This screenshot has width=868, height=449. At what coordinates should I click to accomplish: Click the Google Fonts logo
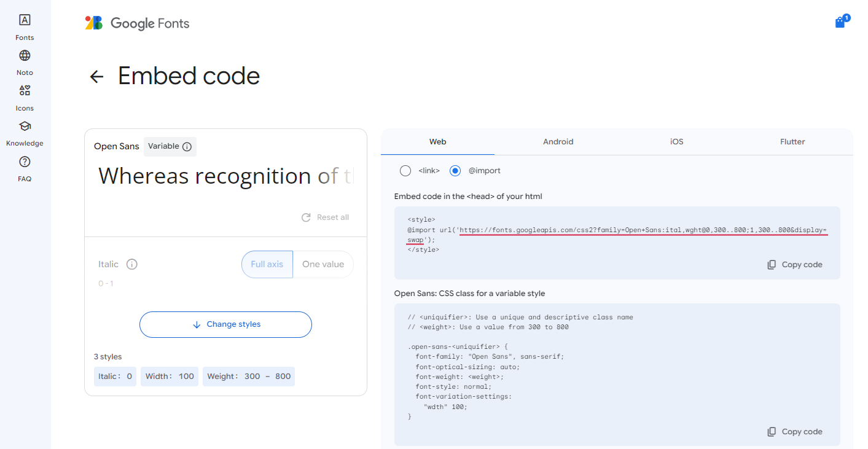(x=137, y=23)
